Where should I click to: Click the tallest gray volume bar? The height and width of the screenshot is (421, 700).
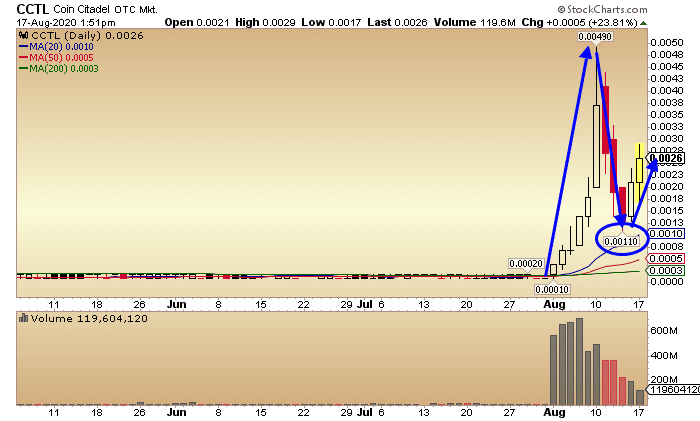[x=579, y=362]
